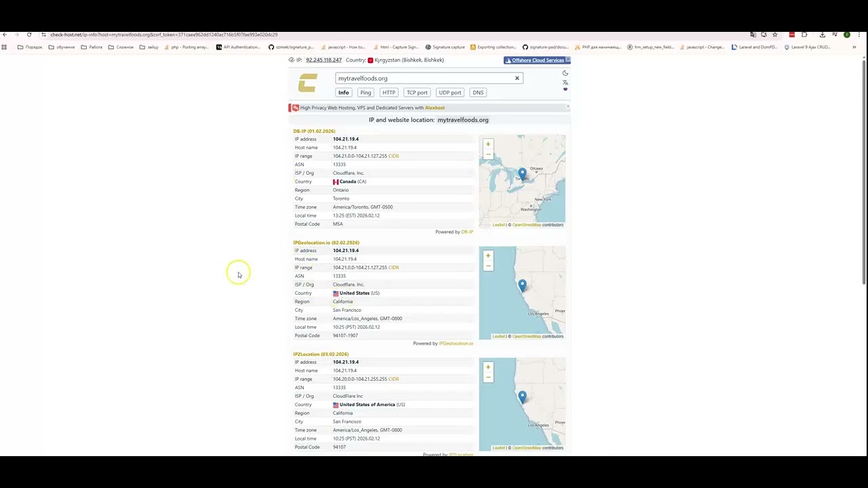Click the pin on IPGeolocation.io map

coord(522,285)
